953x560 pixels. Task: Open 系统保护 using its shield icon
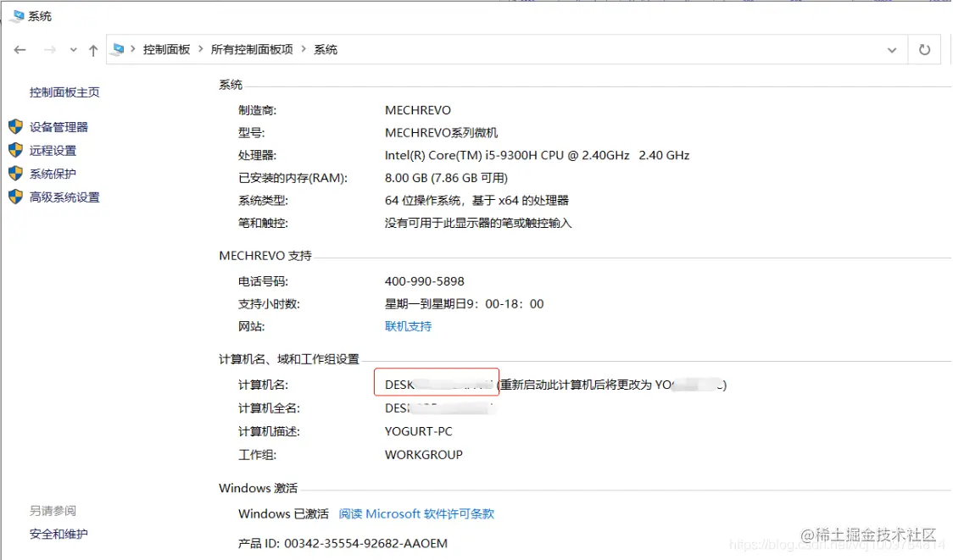tap(15, 174)
